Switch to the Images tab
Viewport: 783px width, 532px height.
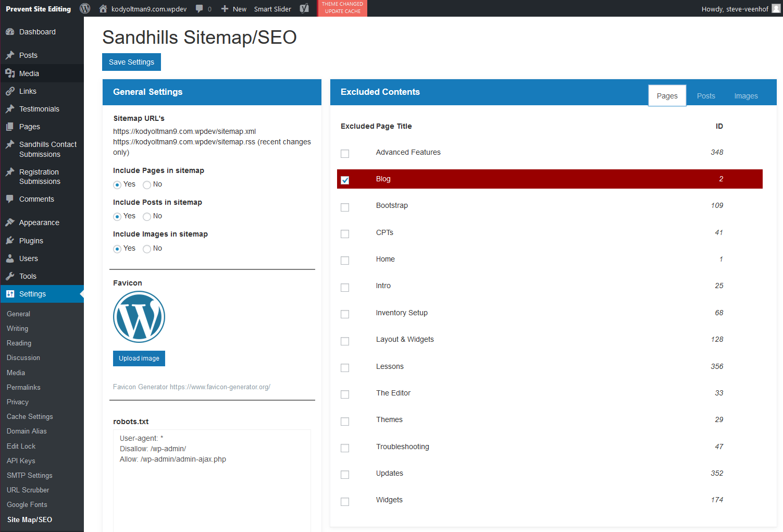[746, 96]
